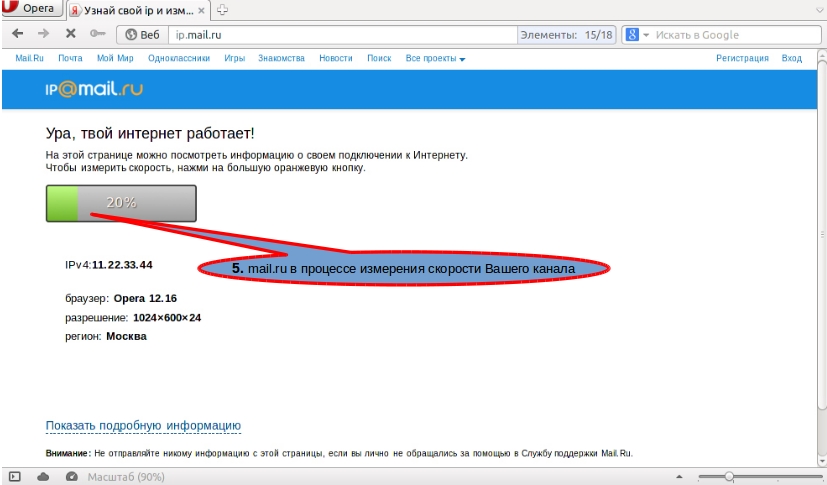827x485 pixels.
Task: Open the Новости link
Action: pos(335,58)
